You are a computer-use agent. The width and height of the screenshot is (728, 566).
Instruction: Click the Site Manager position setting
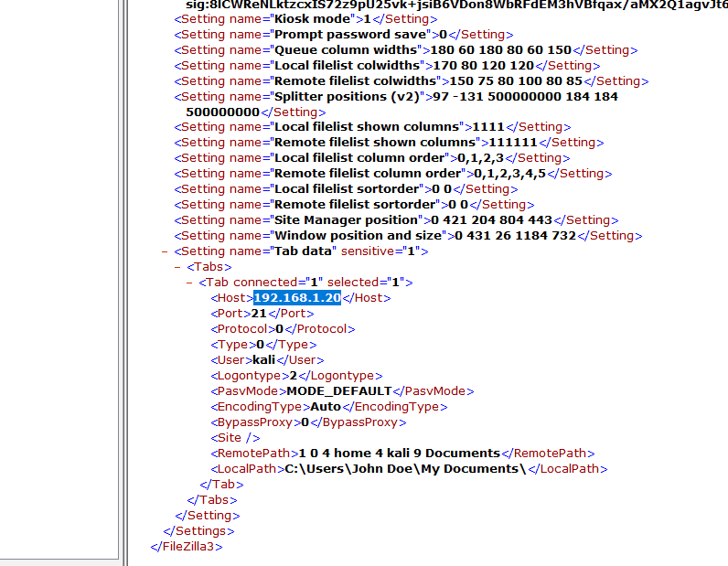tap(396, 220)
